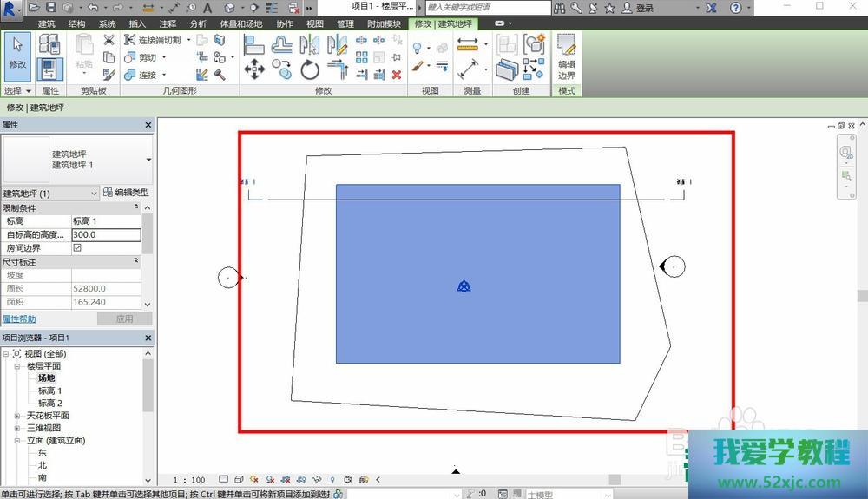
Task: Toggle the Room Bounding (房间边界) checkbox
Action: [x=77, y=248]
